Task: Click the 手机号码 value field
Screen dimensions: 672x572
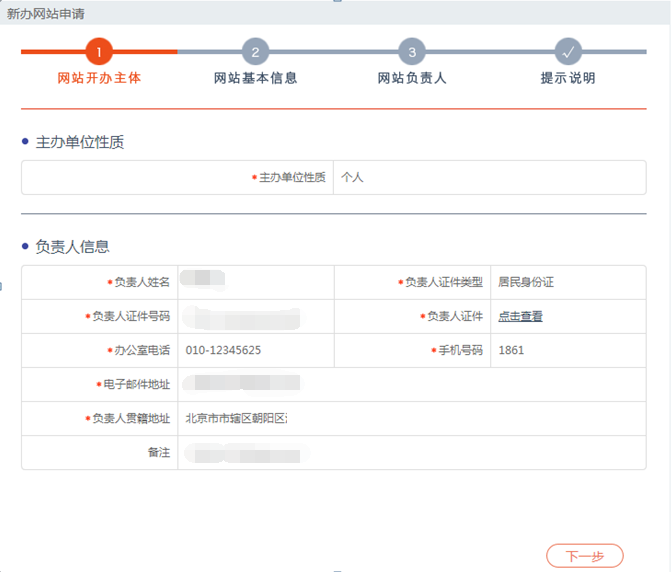Action: [x=511, y=350]
